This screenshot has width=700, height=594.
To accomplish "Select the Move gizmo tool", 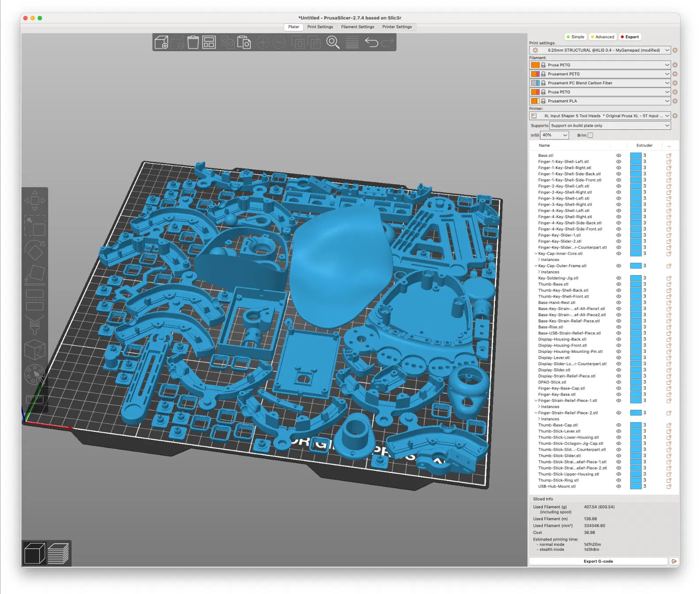I will click(34, 201).
